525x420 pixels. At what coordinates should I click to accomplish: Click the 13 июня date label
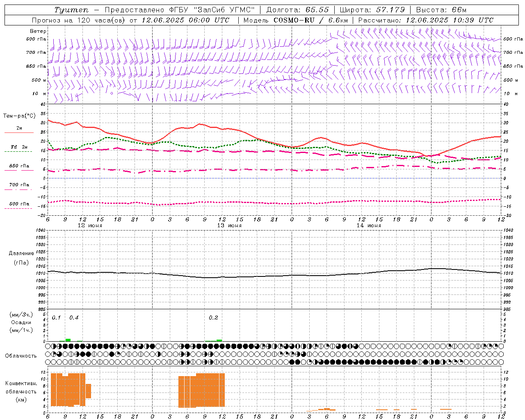[229, 226]
